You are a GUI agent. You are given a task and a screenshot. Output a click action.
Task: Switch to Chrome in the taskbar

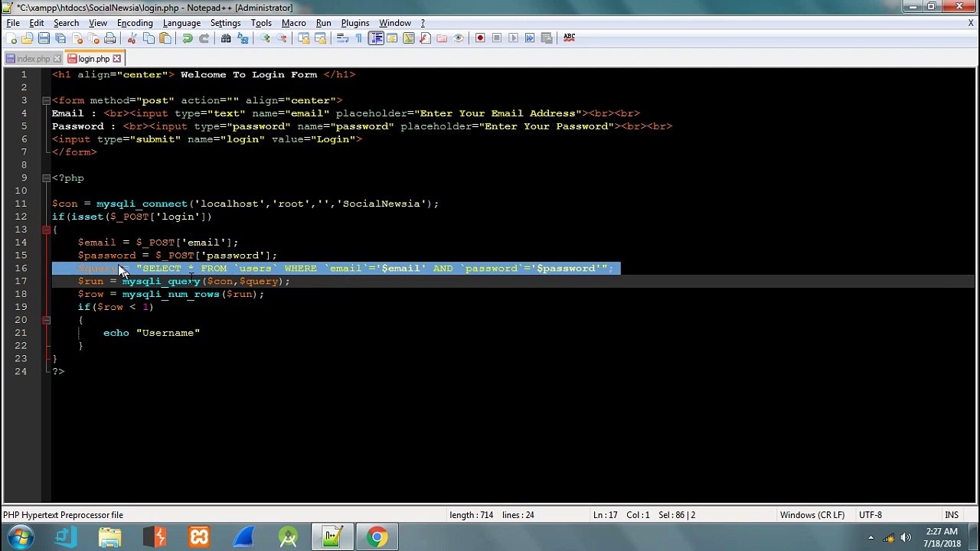click(376, 537)
